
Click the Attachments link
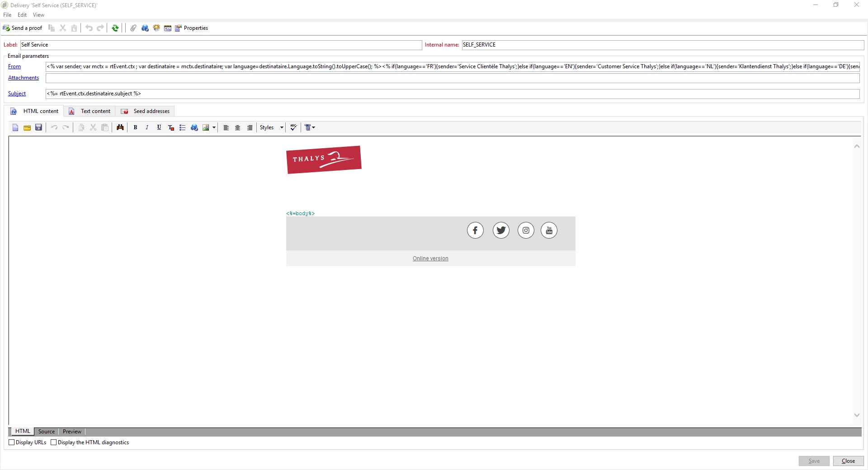pos(24,78)
